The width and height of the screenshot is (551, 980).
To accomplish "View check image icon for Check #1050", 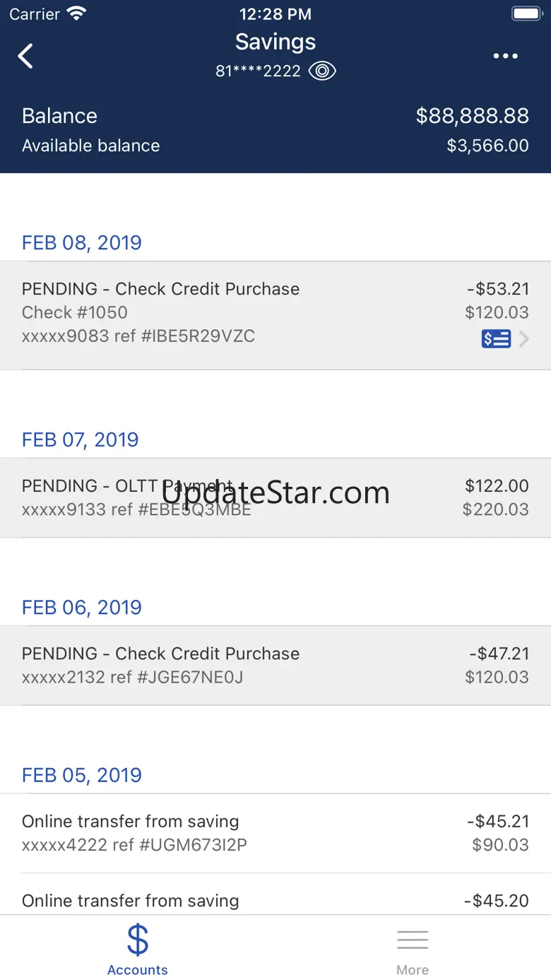I will point(496,339).
